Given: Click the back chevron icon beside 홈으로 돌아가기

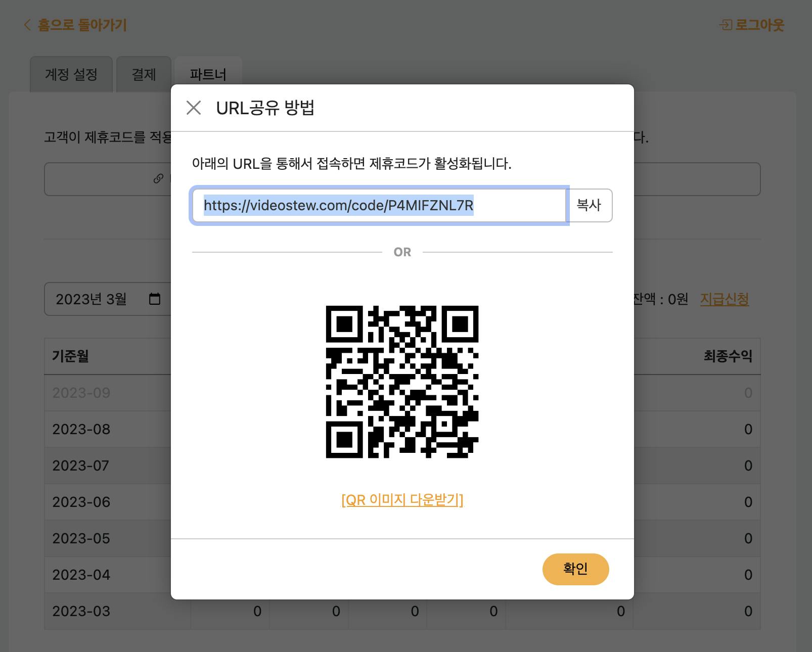Looking at the screenshot, I should point(27,25).
